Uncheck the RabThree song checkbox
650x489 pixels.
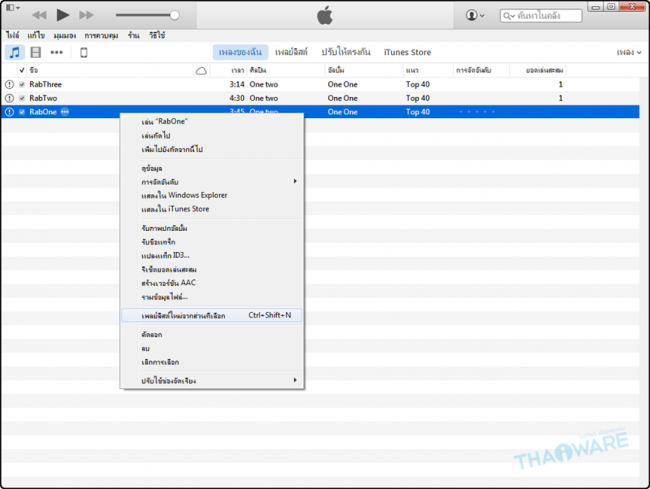coord(22,85)
